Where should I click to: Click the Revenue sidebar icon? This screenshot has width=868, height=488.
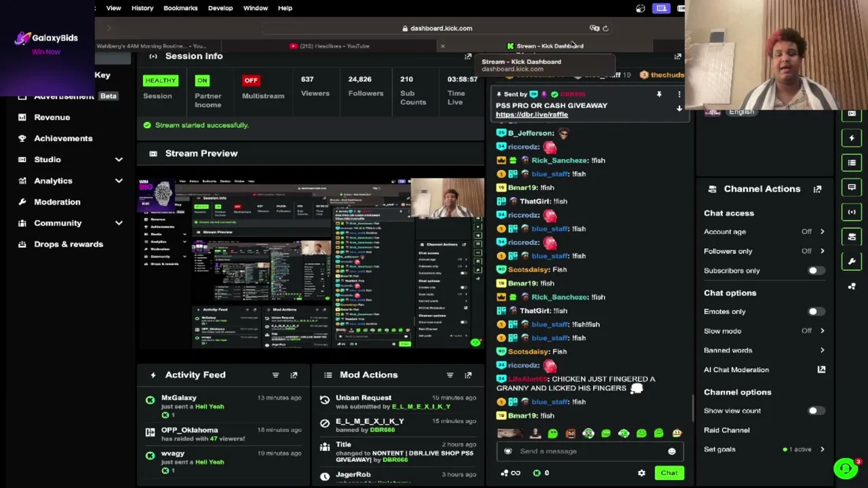(22, 117)
